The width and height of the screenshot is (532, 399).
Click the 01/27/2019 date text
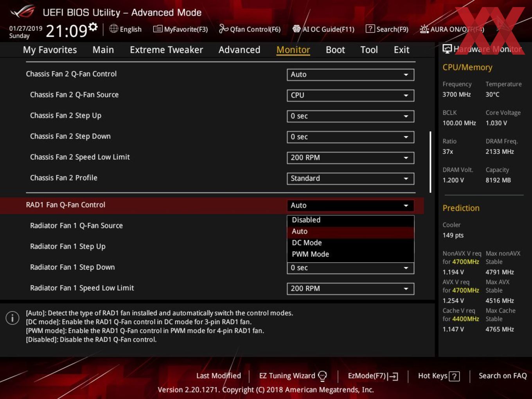tap(26, 28)
